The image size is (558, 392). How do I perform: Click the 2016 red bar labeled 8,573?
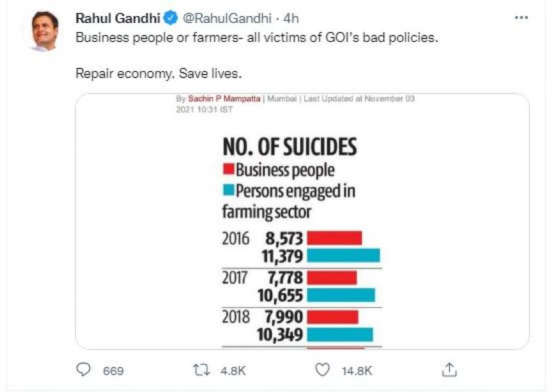click(x=334, y=238)
